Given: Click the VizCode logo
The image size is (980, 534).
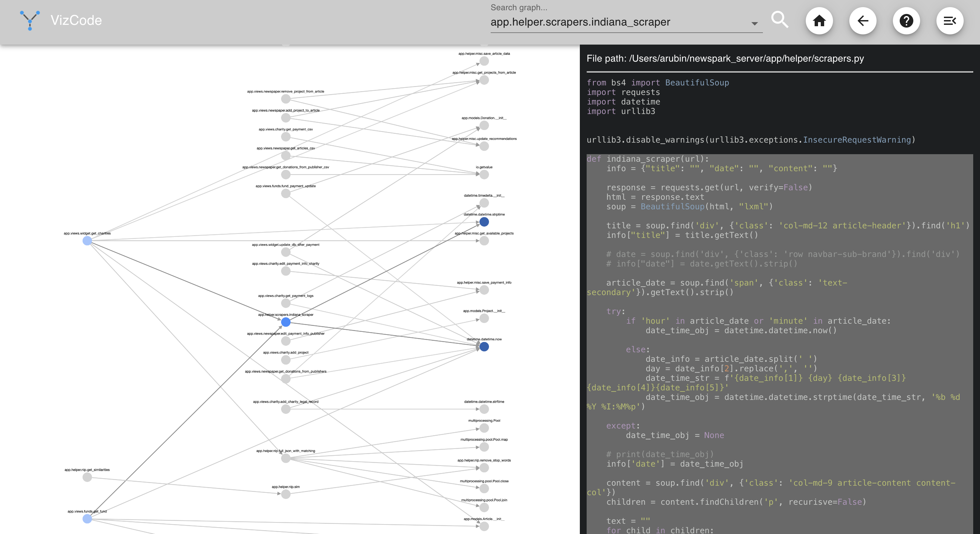Looking at the screenshot, I should 30,20.
